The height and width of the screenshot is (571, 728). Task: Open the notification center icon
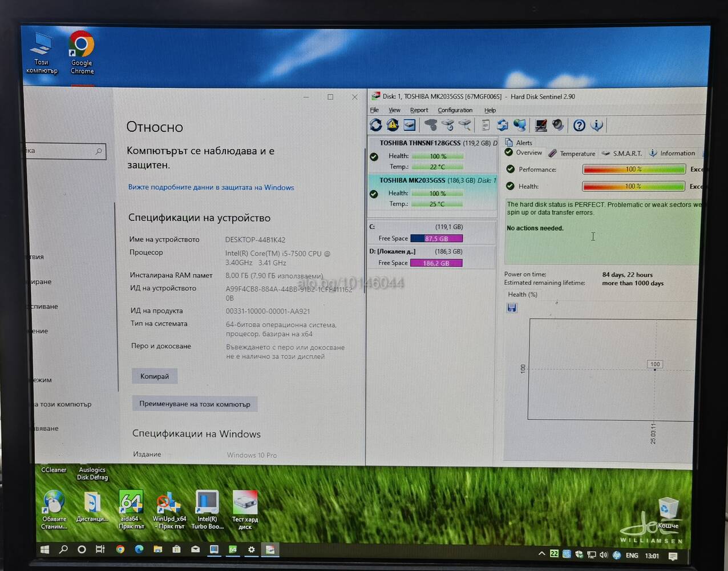(673, 555)
